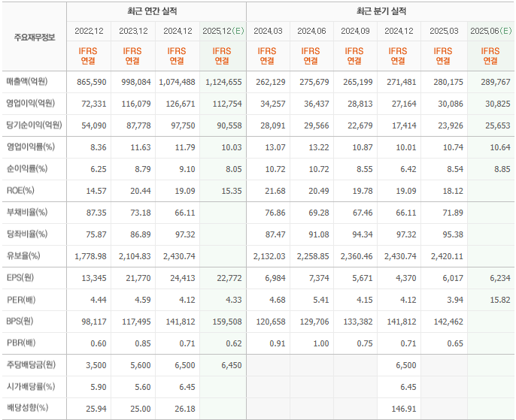Click PER value 15.82

pyautogui.click(x=500, y=300)
